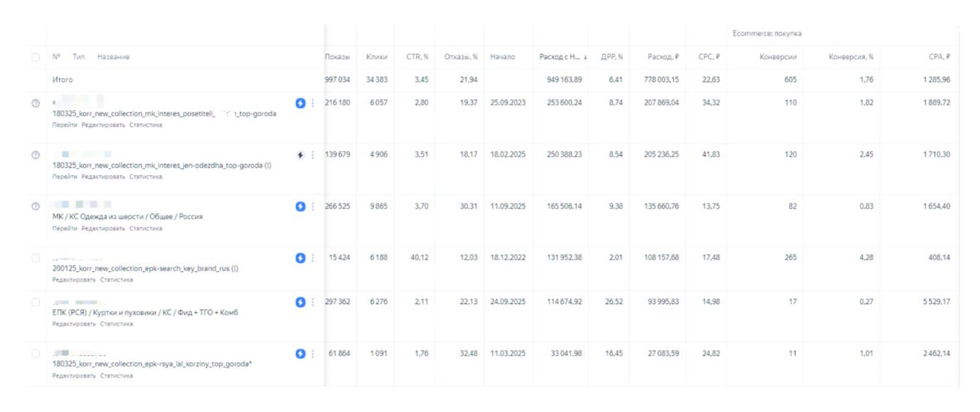Viewport: 980px width, 412px height.
Task: Click question mark icon beside jen-odezdha campaign
Action: [35, 155]
